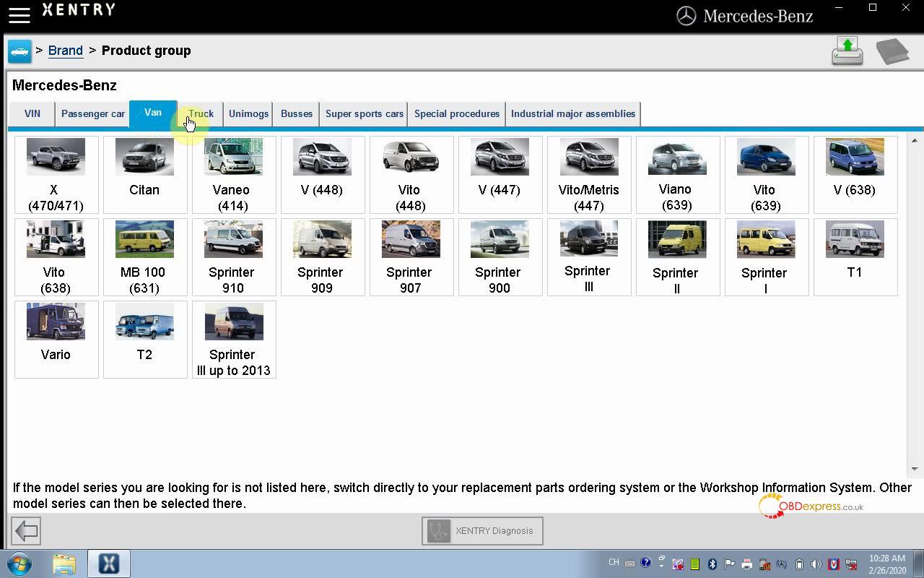This screenshot has height=578, width=924.
Task: Click the on-screen keyboard tray icon
Action: 630,564
